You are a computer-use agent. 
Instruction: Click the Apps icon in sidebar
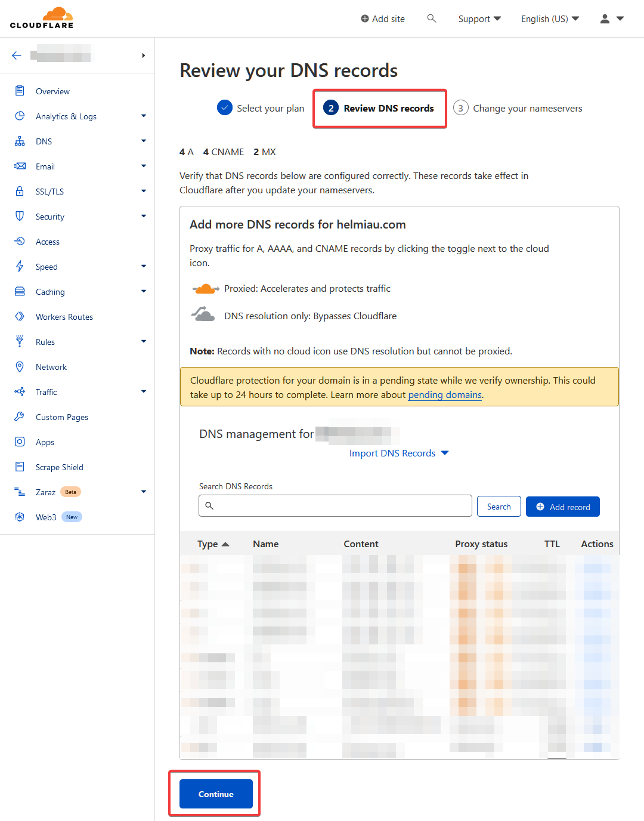20,442
